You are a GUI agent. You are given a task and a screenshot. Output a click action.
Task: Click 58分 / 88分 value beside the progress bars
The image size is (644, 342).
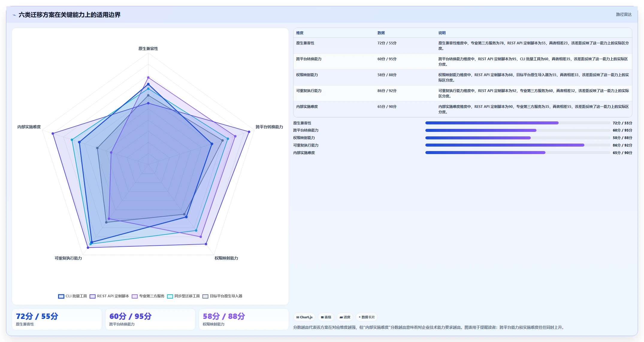pos(622,138)
